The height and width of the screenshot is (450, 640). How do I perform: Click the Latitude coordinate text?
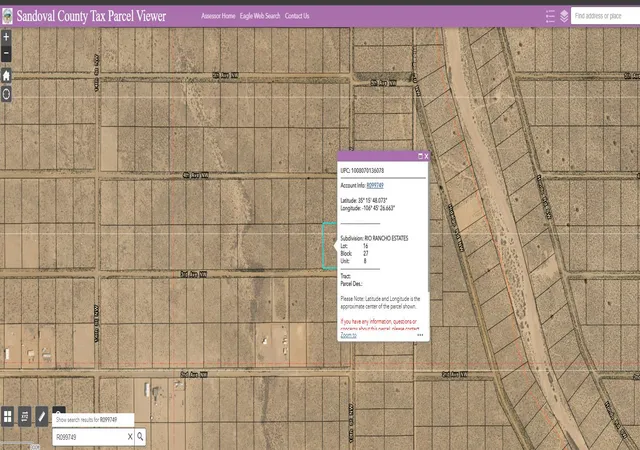click(x=364, y=200)
